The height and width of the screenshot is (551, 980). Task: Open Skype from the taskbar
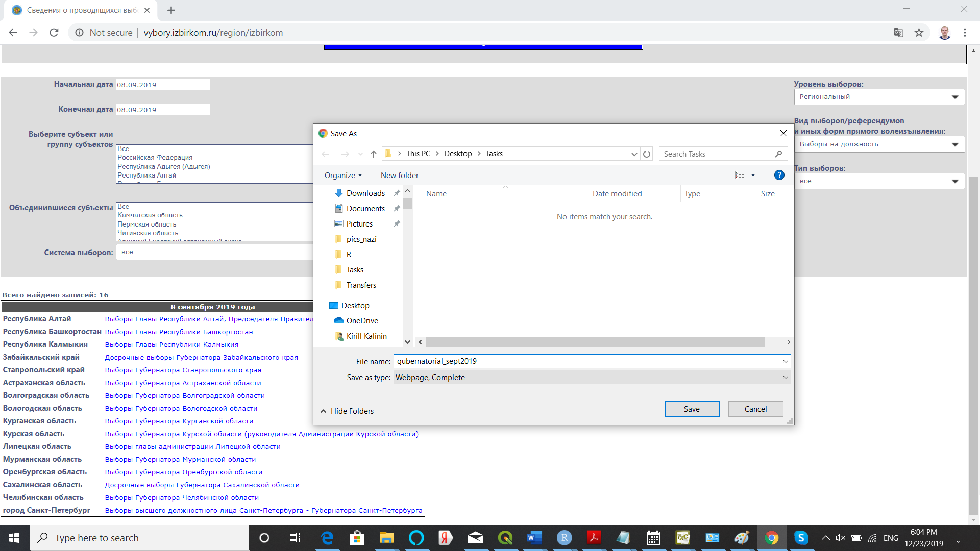coord(801,538)
